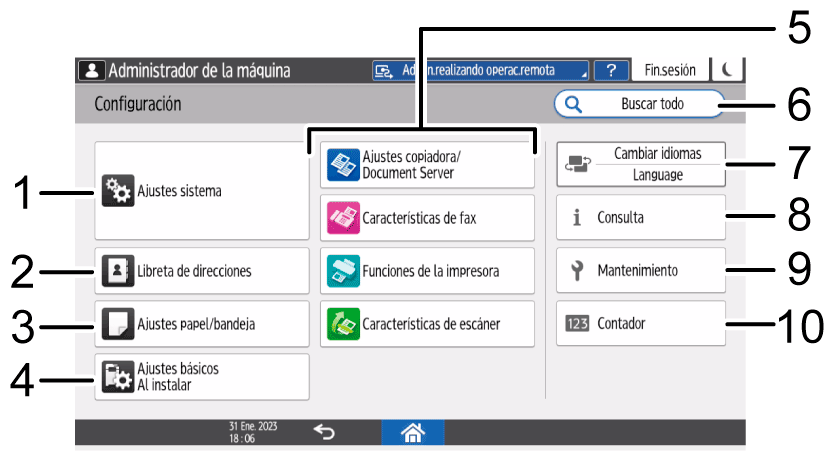Open Mantenimiento wrench option
Screen dimensions: 834x465
[641, 270]
